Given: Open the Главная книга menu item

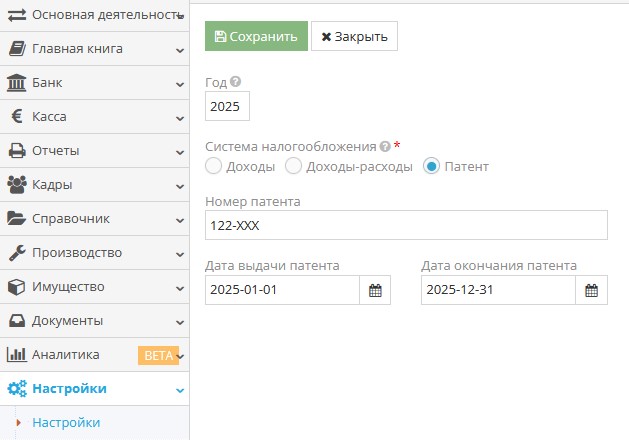Looking at the screenshot, I should point(94,49).
